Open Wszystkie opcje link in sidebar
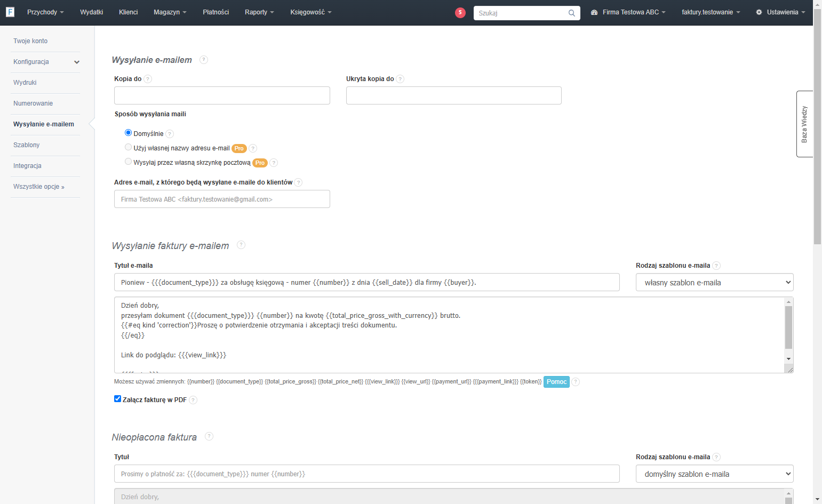 click(x=39, y=187)
